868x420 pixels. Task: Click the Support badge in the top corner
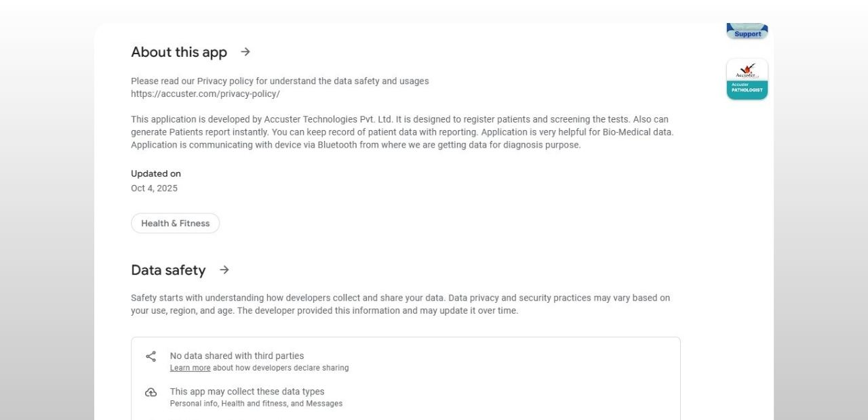click(x=747, y=30)
